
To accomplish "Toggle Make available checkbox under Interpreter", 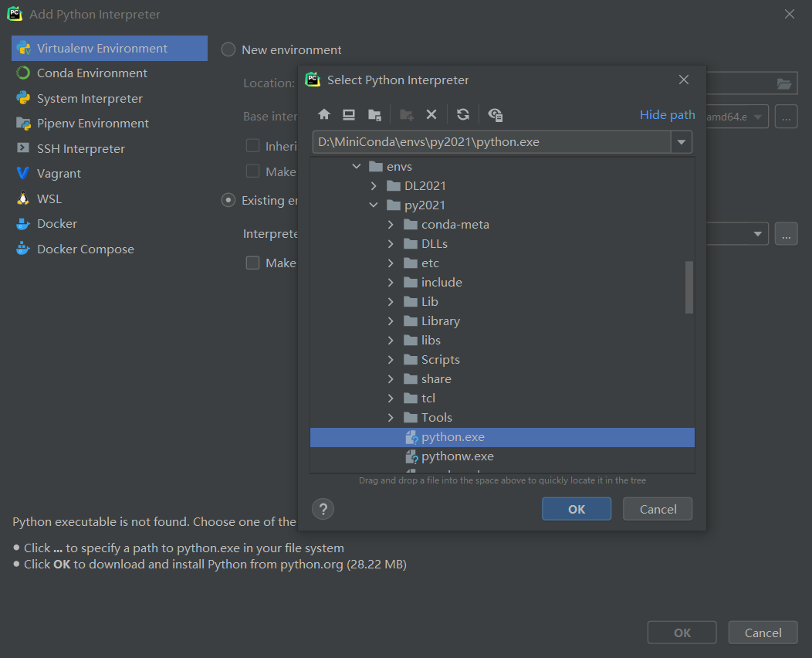I will tap(252, 263).
